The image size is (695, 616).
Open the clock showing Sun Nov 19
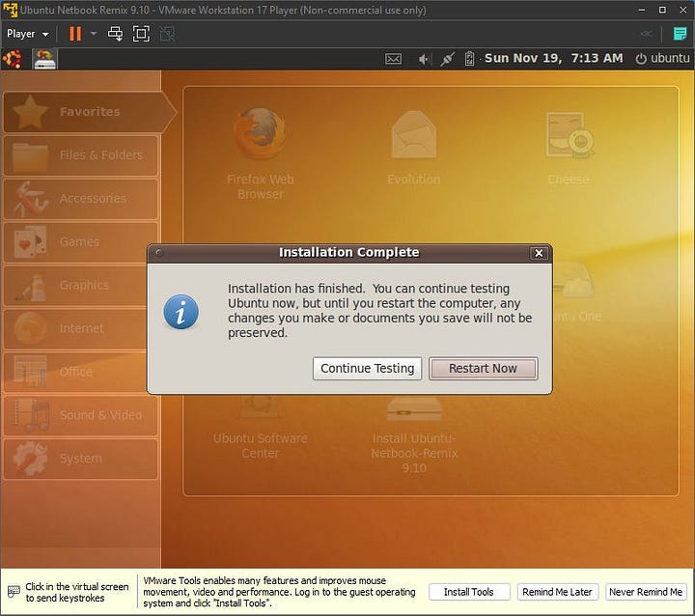point(553,58)
